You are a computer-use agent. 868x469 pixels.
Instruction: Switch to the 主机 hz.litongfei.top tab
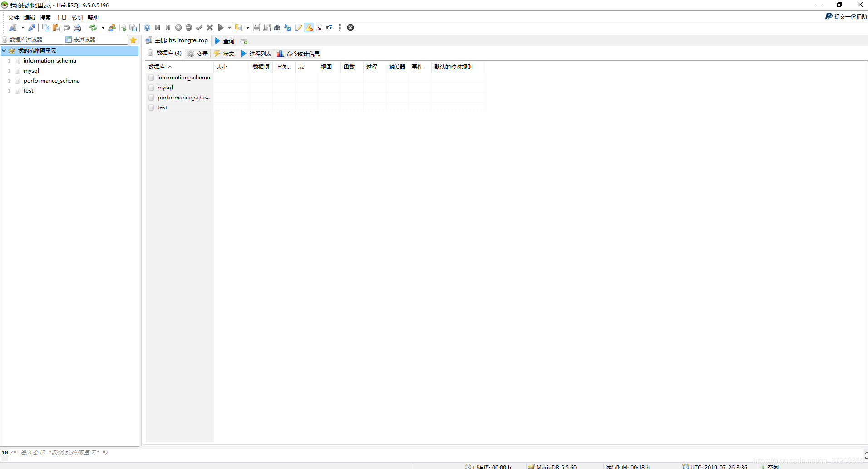(177, 40)
